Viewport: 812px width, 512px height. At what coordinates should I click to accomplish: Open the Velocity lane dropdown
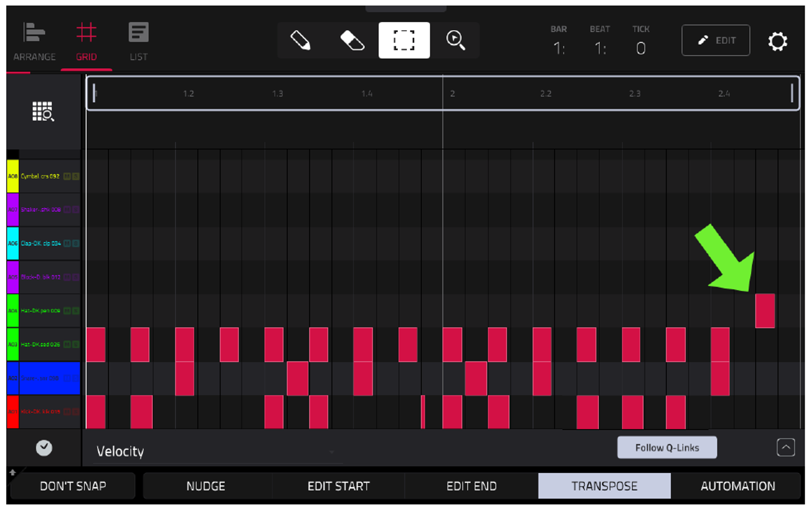(x=217, y=451)
